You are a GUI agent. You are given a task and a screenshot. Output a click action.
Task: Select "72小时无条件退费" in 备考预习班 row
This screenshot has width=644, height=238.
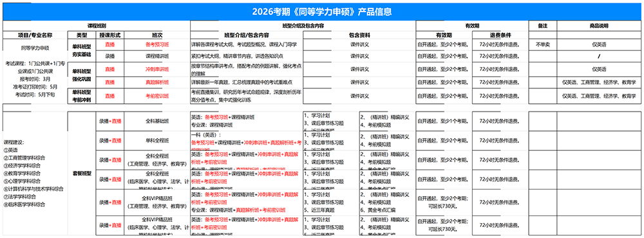click(x=500, y=45)
